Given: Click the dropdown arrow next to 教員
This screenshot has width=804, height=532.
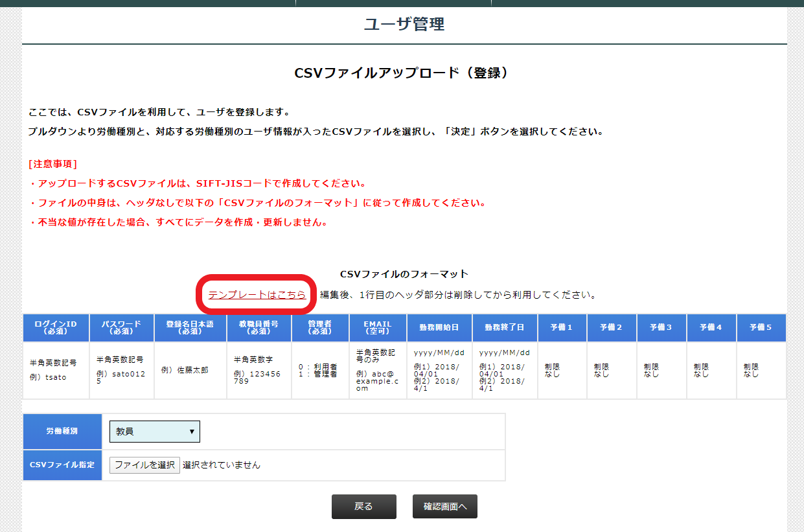Looking at the screenshot, I should [192, 431].
